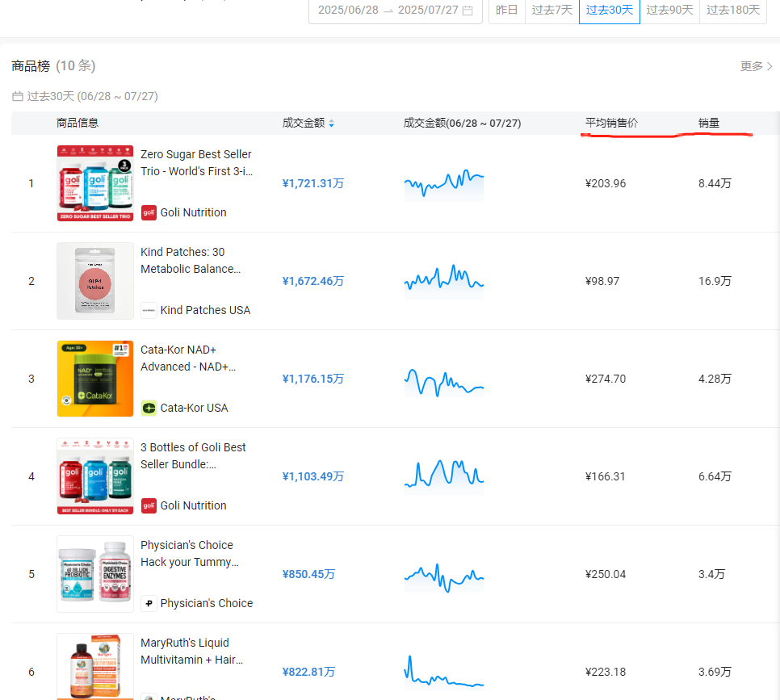The height and width of the screenshot is (700, 780).
Task: Open Cata-Kor NAD+ Advanced title link
Action: click(x=188, y=358)
